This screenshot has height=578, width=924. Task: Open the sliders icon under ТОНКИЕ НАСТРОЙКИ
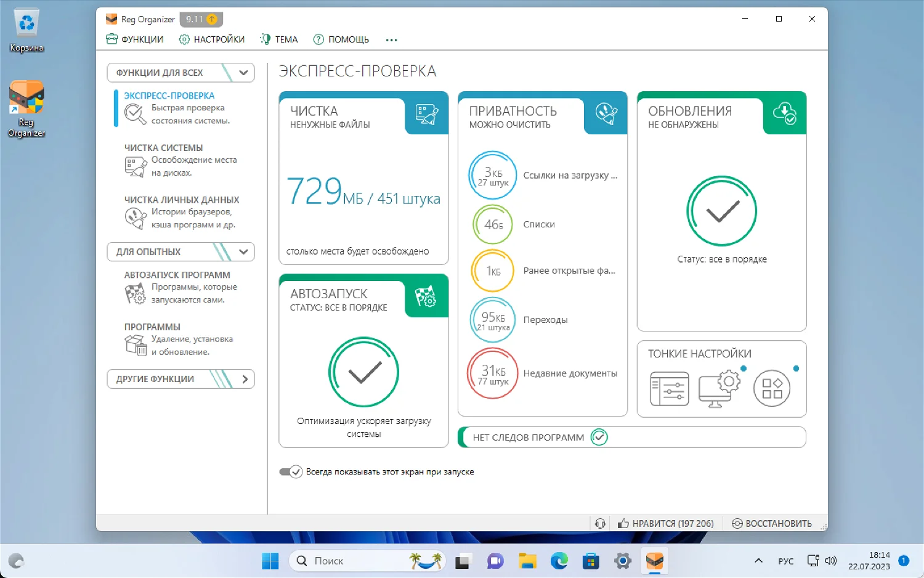pos(669,389)
